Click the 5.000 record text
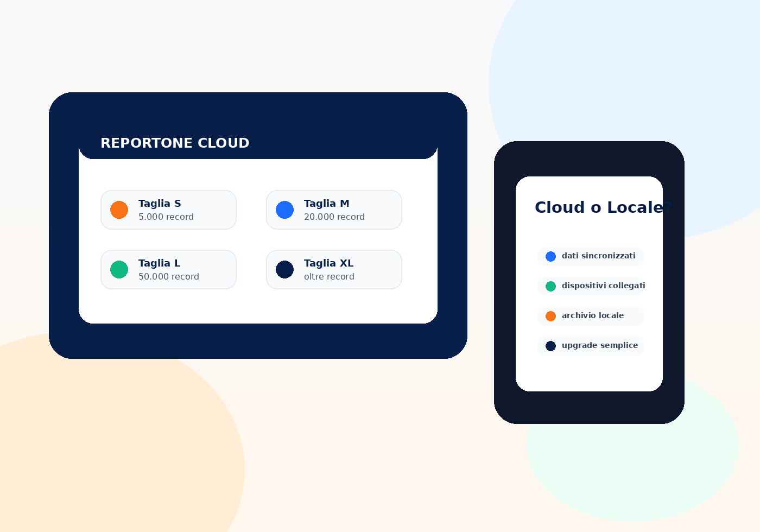Image resolution: width=760 pixels, height=532 pixels. click(x=166, y=217)
